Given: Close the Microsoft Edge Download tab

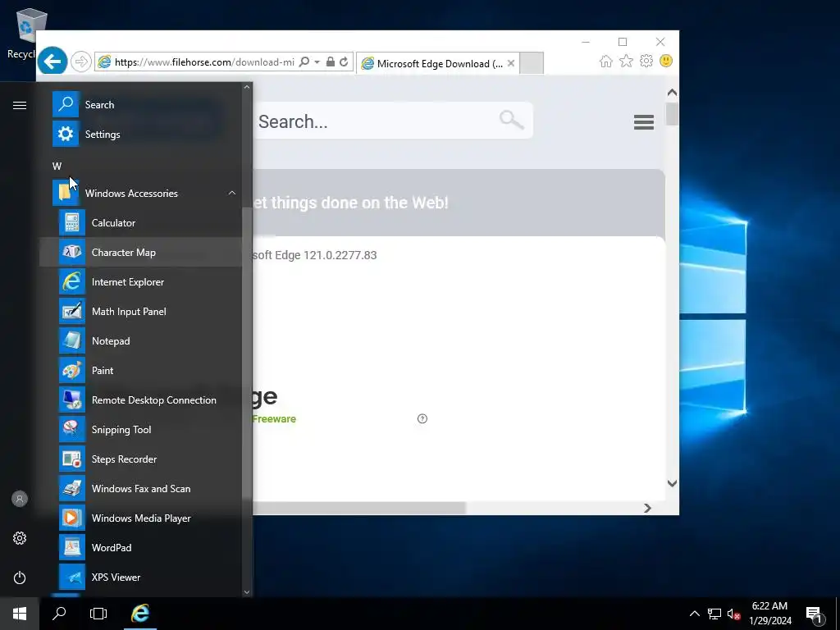Looking at the screenshot, I should pyautogui.click(x=511, y=63).
